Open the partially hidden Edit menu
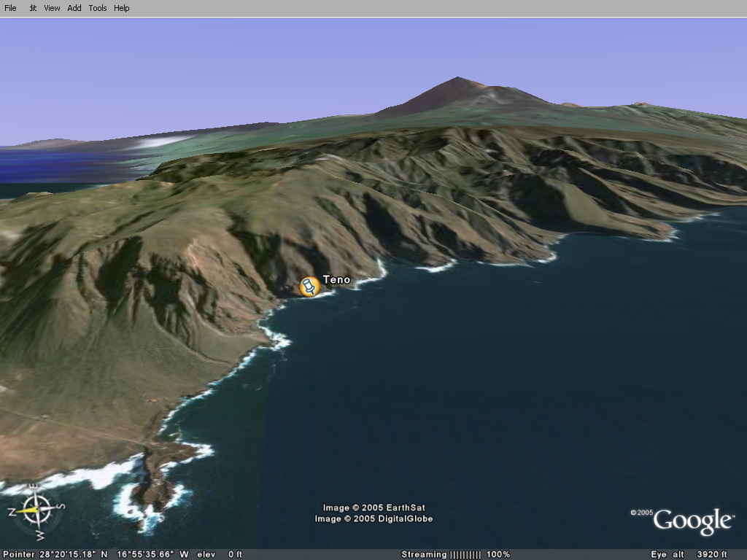Viewport: 747px width, 560px height. tap(32, 8)
